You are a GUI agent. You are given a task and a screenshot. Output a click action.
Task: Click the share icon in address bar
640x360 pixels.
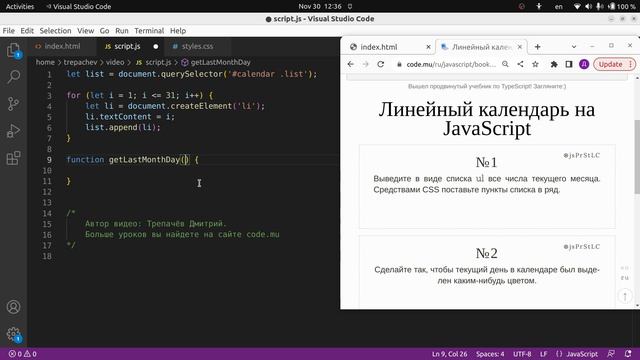[x=520, y=64]
